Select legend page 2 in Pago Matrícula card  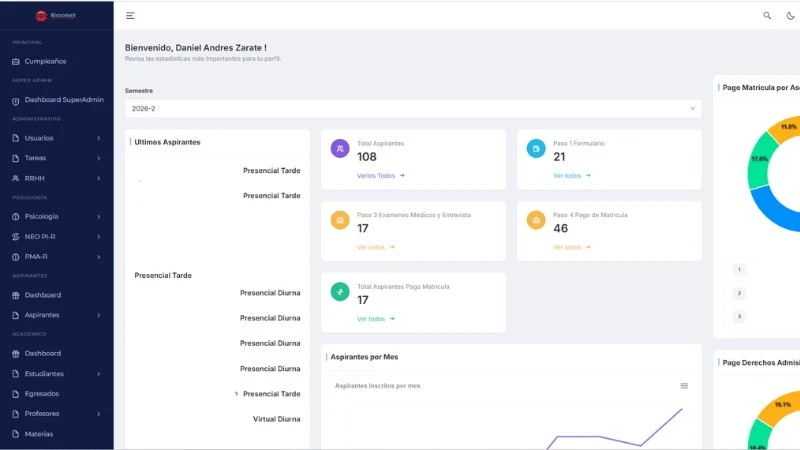pyautogui.click(x=739, y=293)
